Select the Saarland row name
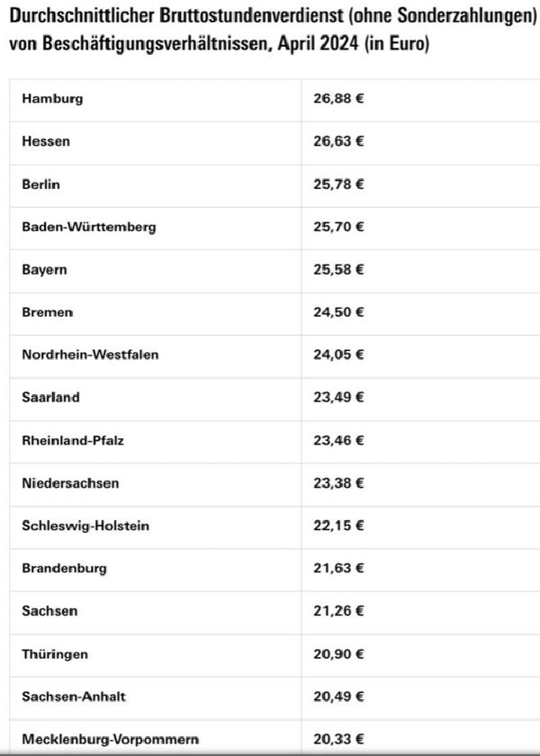540x756 pixels. 51,398
